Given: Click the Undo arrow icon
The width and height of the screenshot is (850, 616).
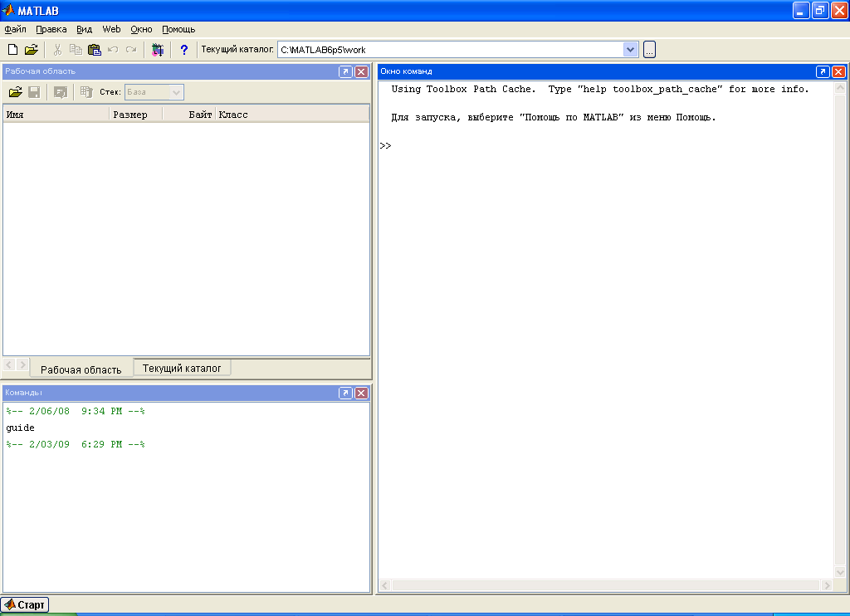Looking at the screenshot, I should (113, 50).
